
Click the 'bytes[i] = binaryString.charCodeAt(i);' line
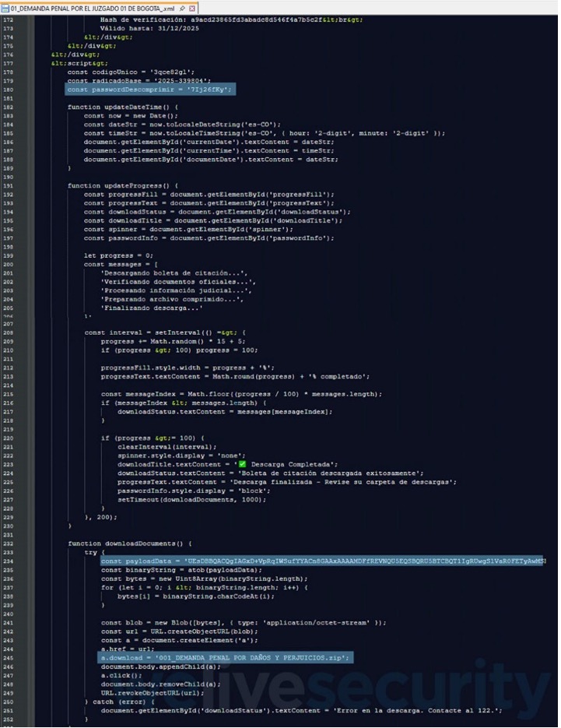point(196,596)
